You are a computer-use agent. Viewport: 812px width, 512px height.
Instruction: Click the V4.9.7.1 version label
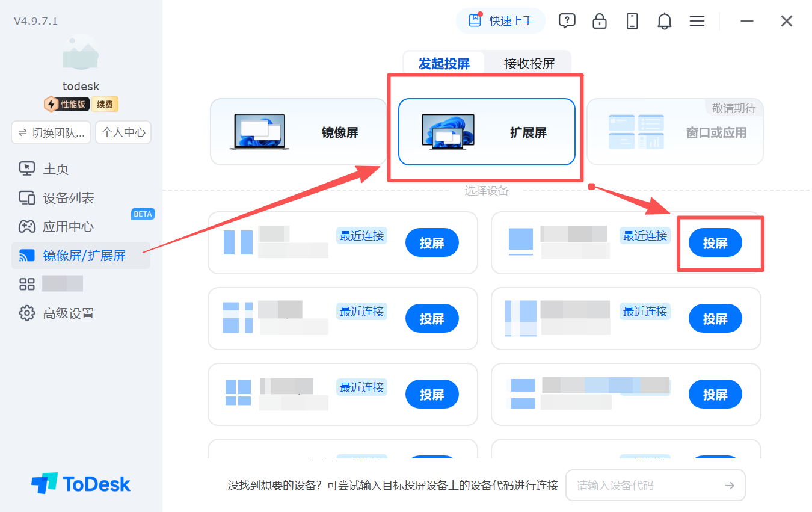click(x=36, y=21)
